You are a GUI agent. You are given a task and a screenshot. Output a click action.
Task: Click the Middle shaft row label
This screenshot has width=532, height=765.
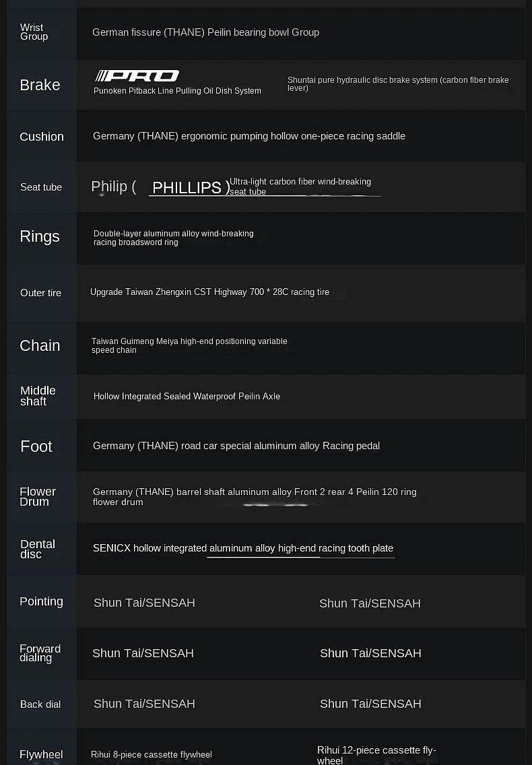pos(38,396)
